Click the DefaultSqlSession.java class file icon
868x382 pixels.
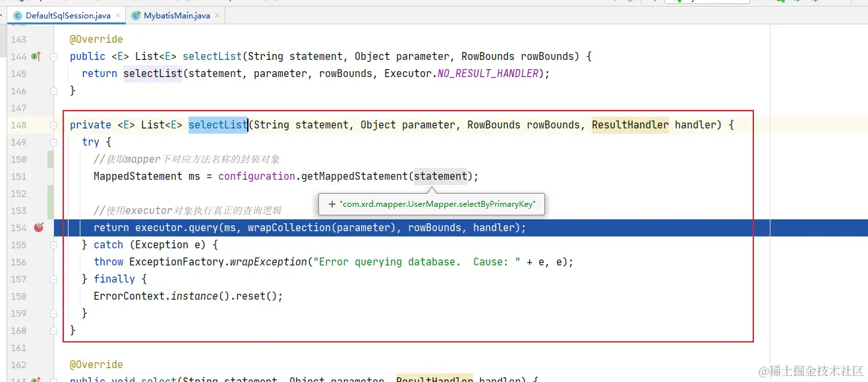pos(18,15)
